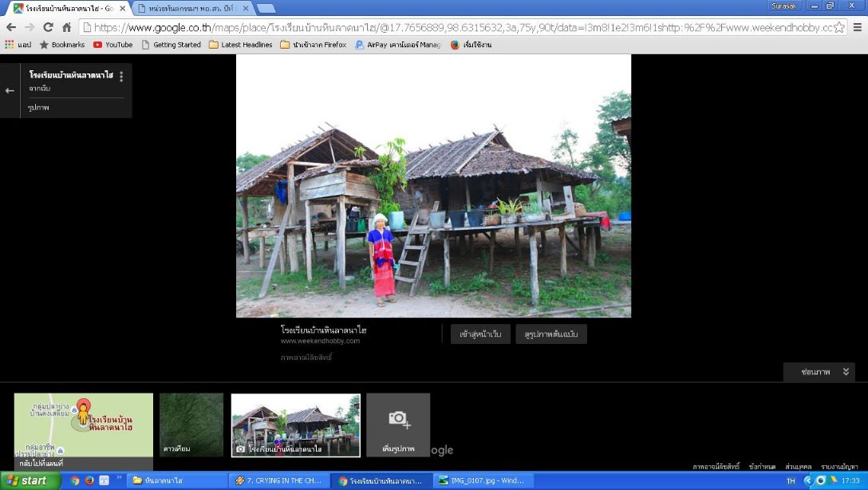Click the add photo camera tile
This screenshot has height=490, width=868.
tap(398, 425)
